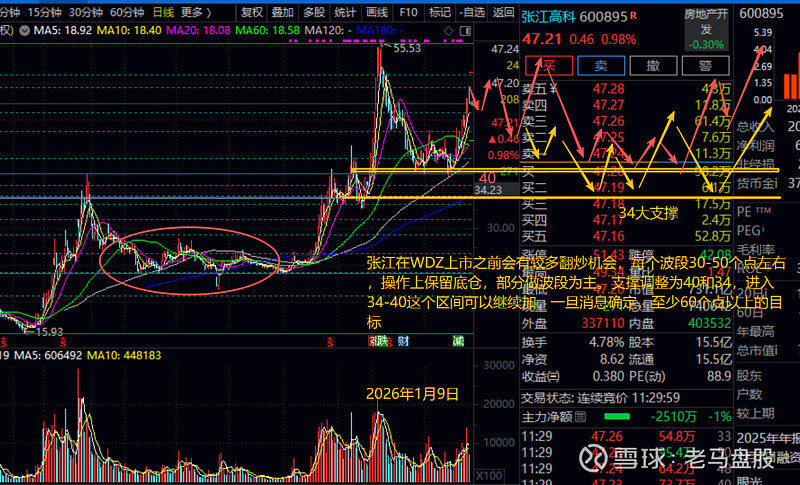
Task: Click the diamond icon beside MA180
Action: (x=448, y=31)
